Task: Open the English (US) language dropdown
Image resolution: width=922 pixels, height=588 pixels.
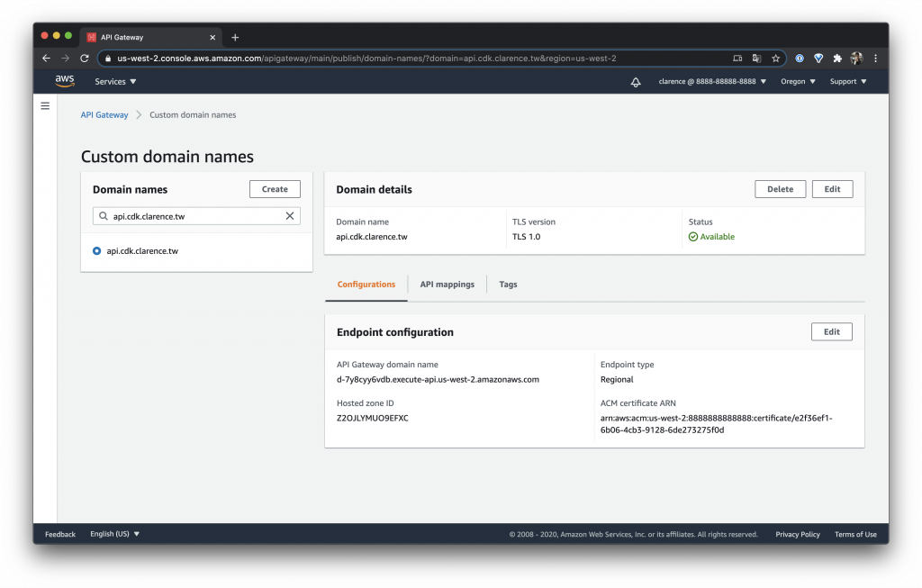Action: tap(114, 534)
